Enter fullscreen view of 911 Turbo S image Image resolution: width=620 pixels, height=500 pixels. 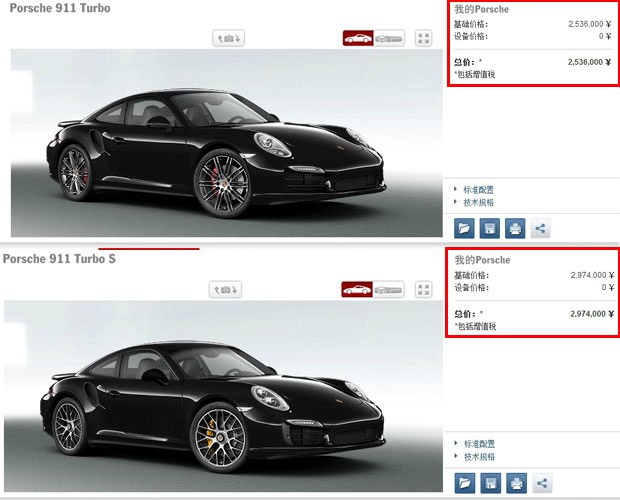pyautogui.click(x=424, y=289)
